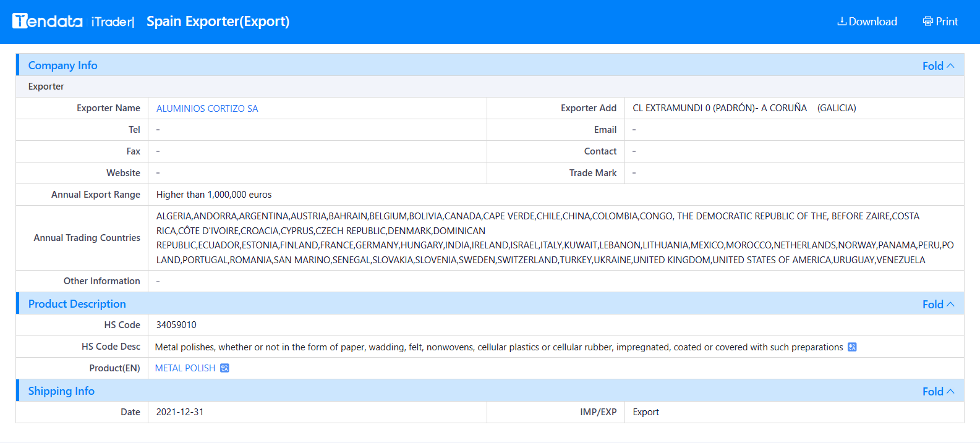Select the Shipping Info heading
This screenshot has height=443, width=980.
[x=61, y=391]
